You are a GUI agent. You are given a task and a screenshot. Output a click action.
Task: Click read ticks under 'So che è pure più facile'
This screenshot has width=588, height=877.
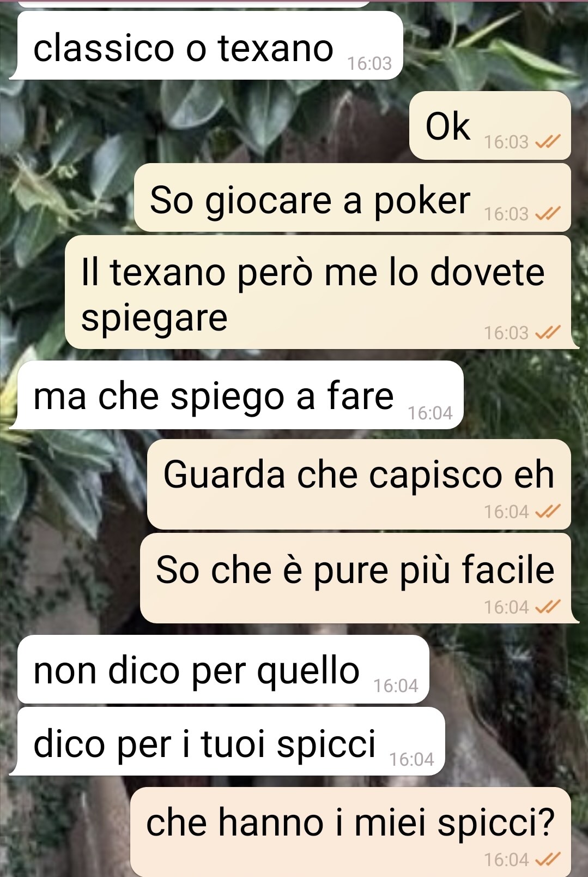tap(547, 606)
